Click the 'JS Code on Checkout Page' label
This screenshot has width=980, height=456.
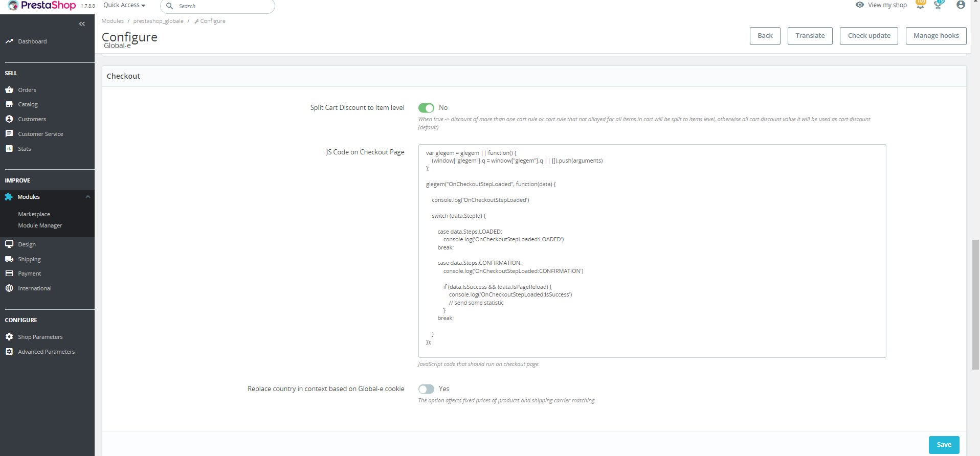coord(365,152)
